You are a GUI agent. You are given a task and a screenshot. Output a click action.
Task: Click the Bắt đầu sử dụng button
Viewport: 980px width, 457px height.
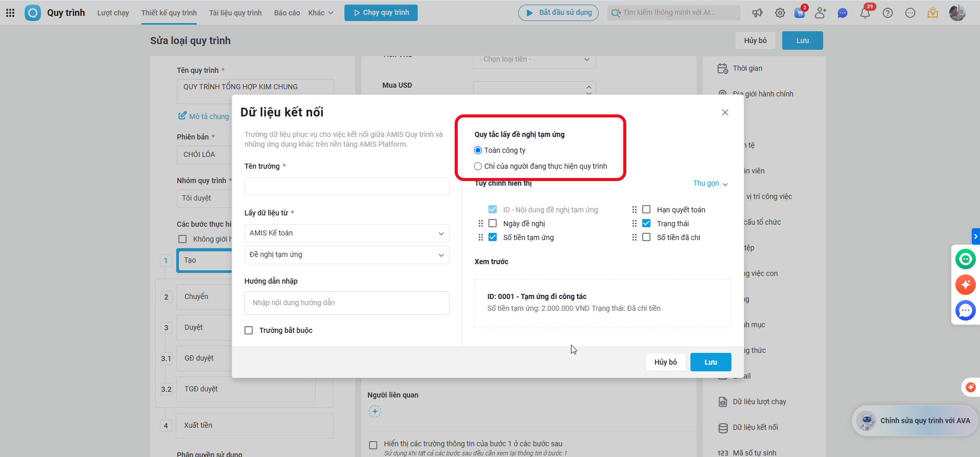558,13
